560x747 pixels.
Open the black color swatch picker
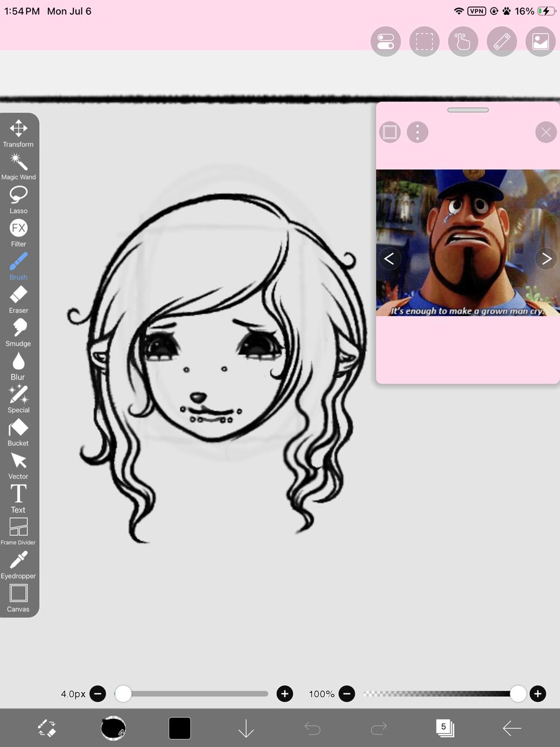pos(180,728)
